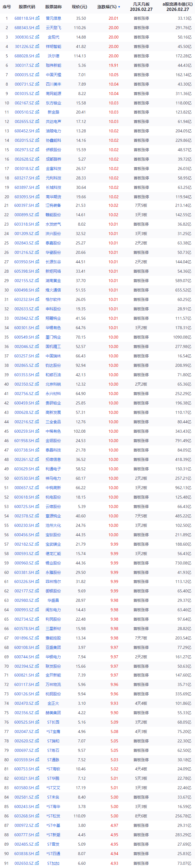Sort by a股流通市值(元) column header
Viewport: 195px width, 868px height.
coord(177,7)
